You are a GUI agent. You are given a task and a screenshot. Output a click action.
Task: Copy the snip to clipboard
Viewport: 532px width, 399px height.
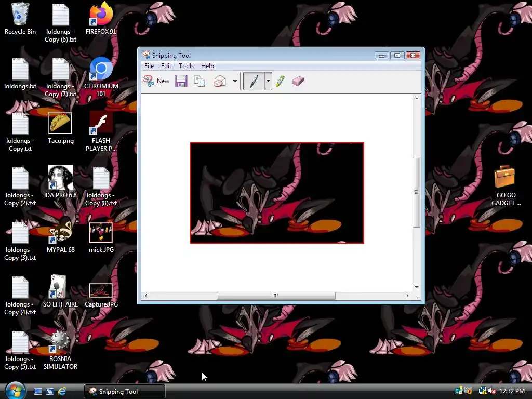coord(199,81)
